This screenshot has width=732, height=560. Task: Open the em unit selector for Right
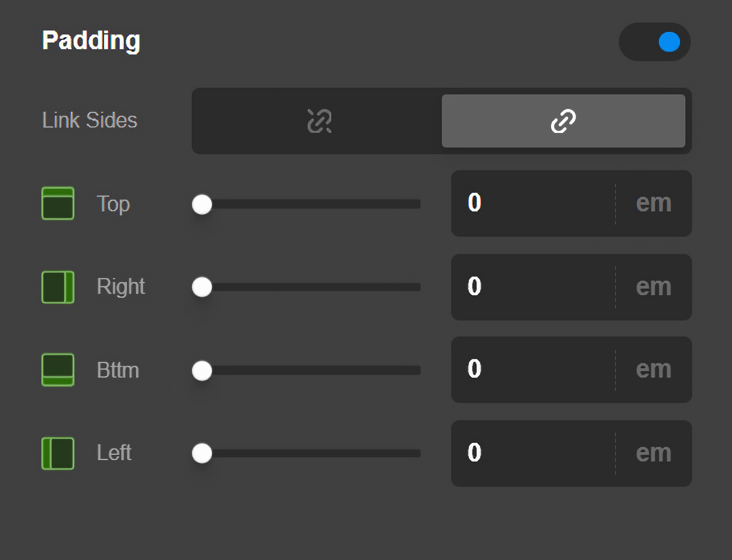(x=653, y=287)
